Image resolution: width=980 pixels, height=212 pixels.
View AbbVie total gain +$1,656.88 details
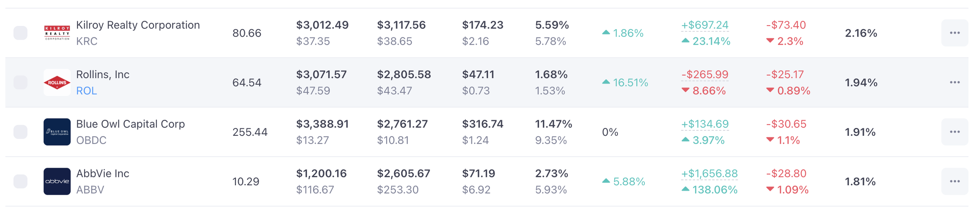pyautogui.click(x=710, y=174)
